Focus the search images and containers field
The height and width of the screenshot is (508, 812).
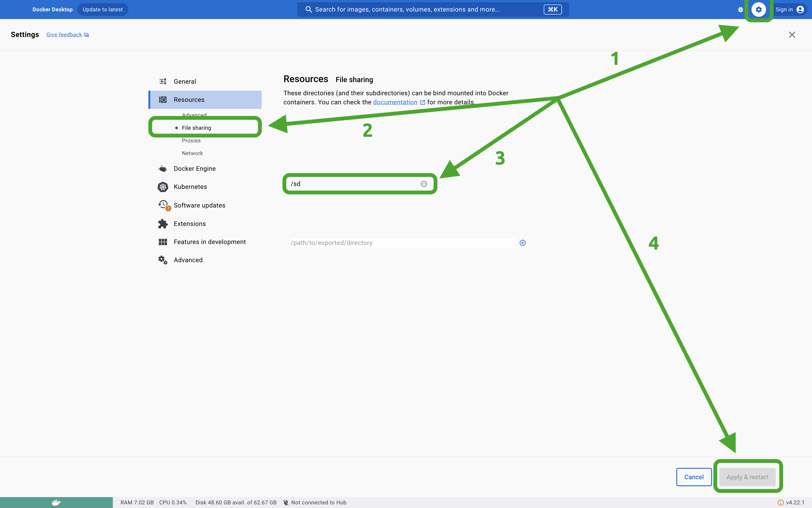tap(433, 9)
